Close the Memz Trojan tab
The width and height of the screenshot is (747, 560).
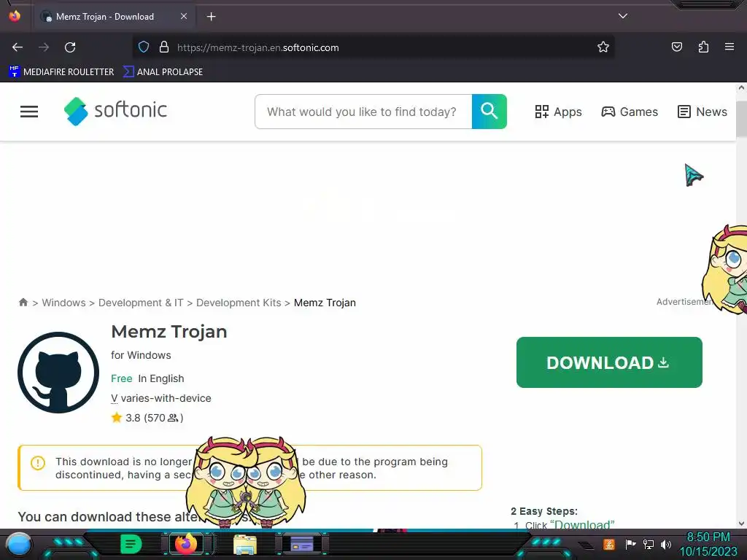[183, 16]
